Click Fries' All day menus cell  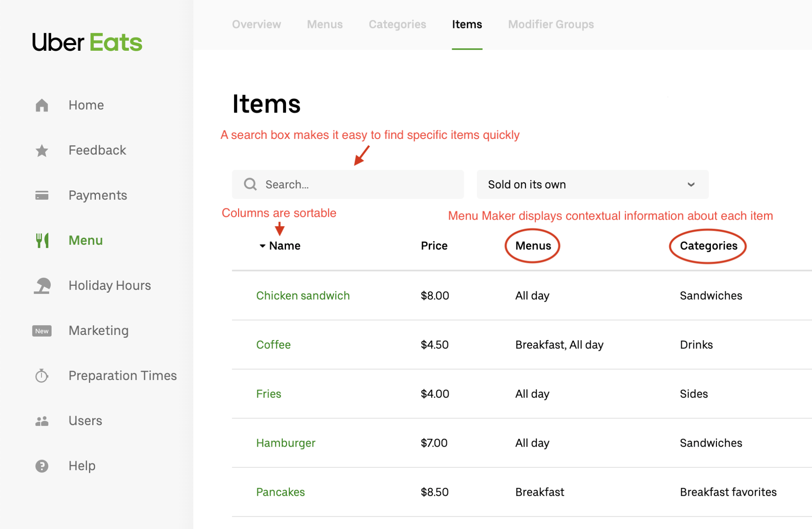532,394
